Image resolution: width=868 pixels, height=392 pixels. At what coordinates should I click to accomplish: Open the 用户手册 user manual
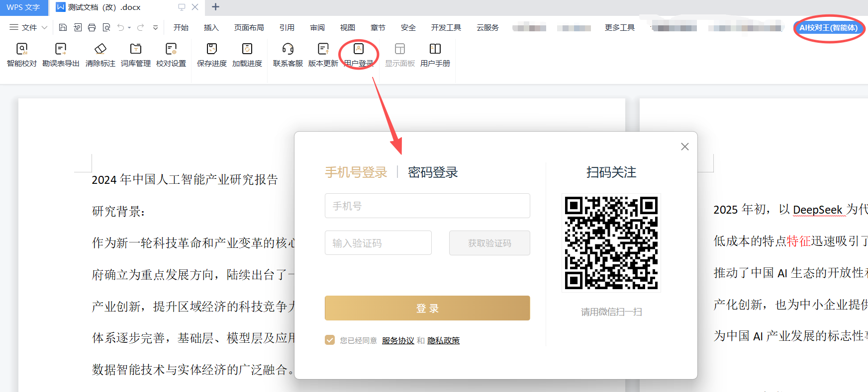coord(435,49)
